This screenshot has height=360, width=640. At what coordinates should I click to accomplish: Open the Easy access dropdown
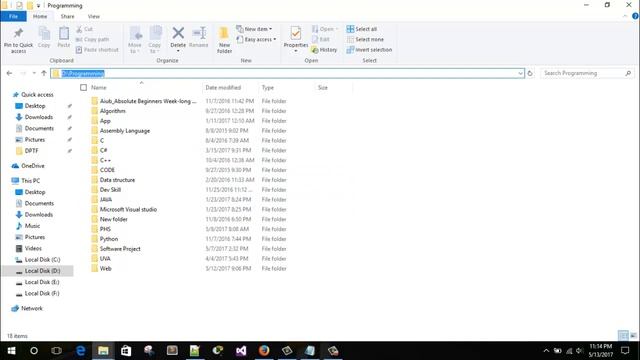pos(256,40)
